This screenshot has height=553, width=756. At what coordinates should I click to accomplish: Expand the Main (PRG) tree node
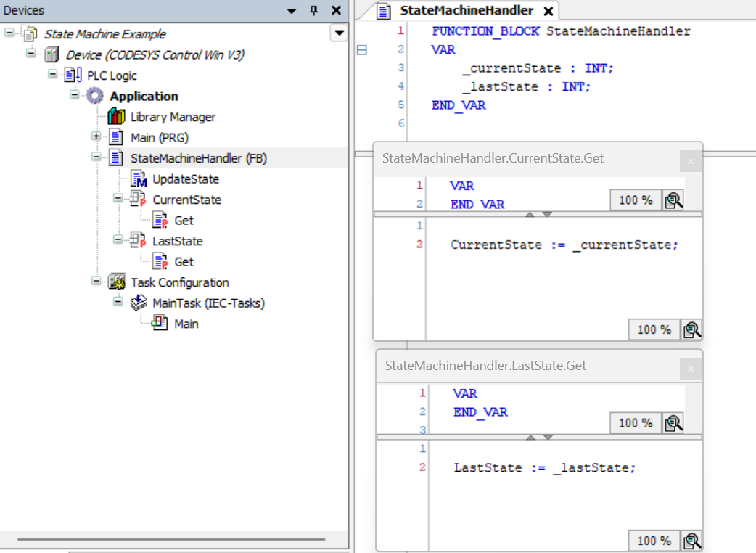96,136
